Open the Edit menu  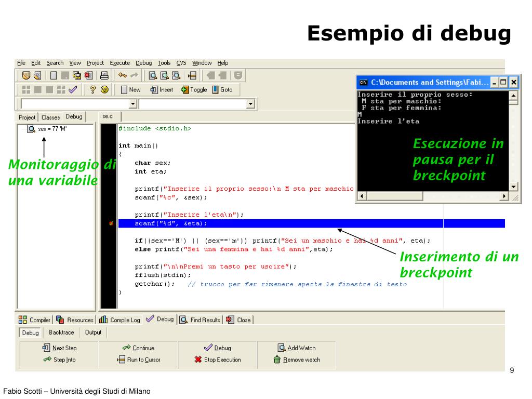pos(36,63)
